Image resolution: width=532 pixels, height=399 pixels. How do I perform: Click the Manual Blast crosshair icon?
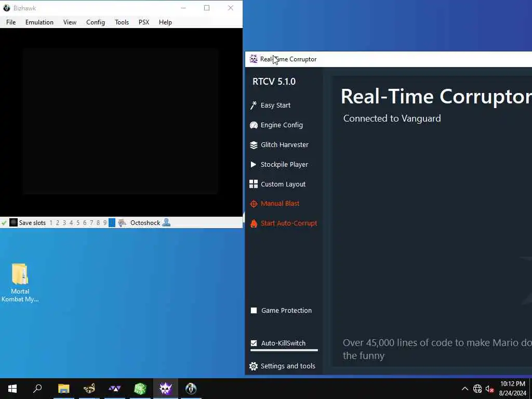point(254,204)
